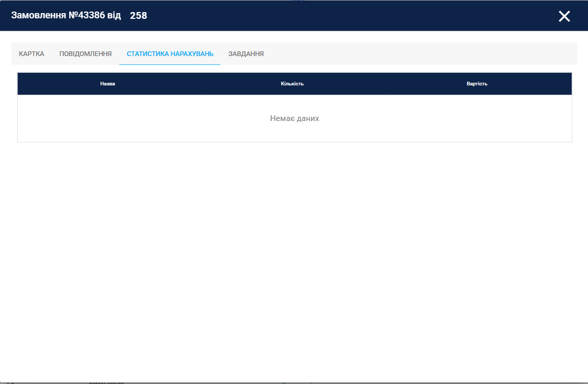Screen dimensions: 588x384
Task: Open the Картка tab
Action: [x=31, y=54]
